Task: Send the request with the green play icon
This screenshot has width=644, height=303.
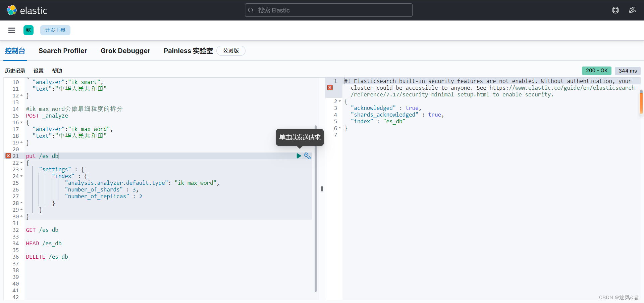Action: click(299, 156)
